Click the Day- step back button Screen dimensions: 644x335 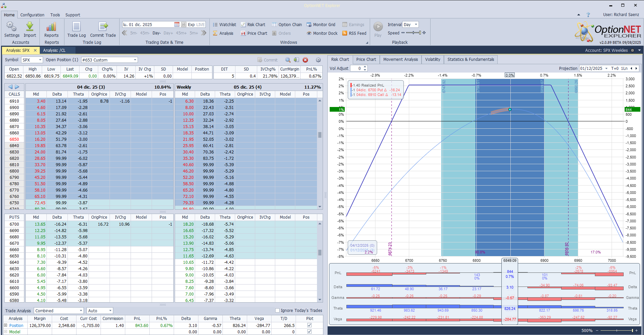(x=157, y=33)
